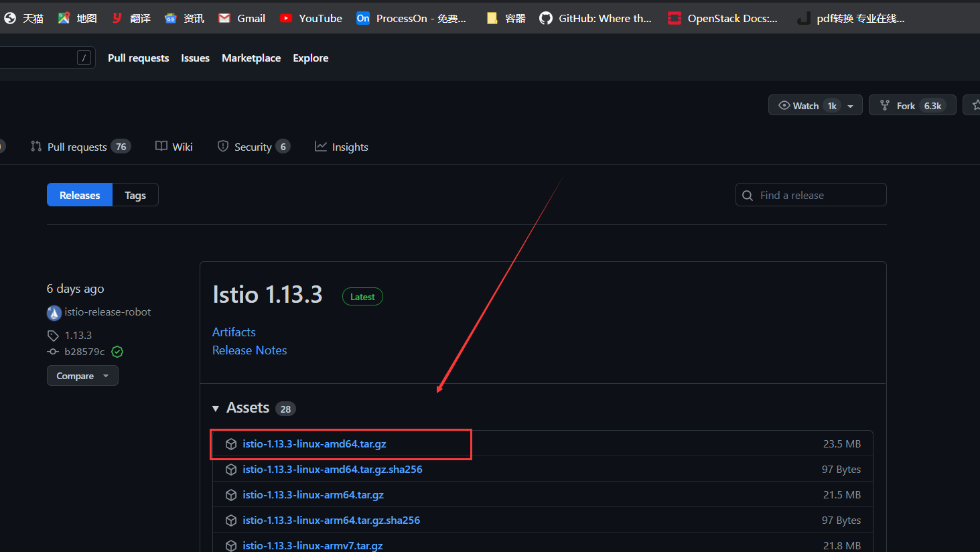
Task: Switch to the Wiki tab
Action: pyautogui.click(x=174, y=147)
